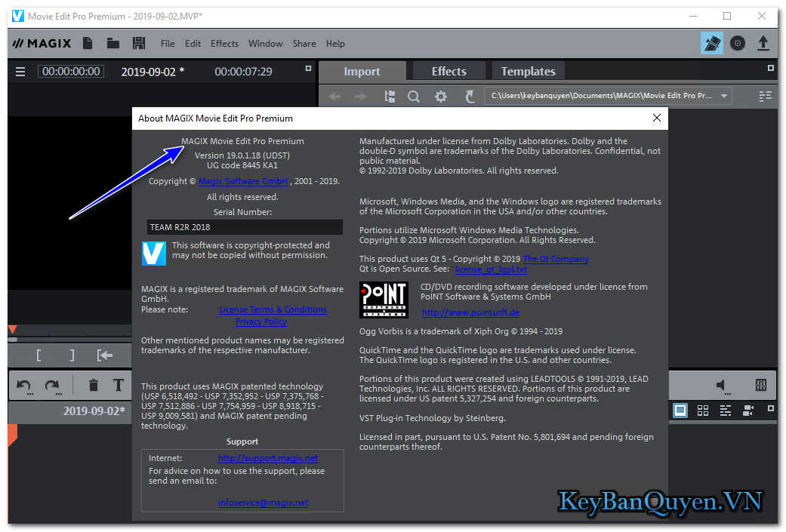Maximize the project window panel
786x532 pixels.
coord(770,409)
